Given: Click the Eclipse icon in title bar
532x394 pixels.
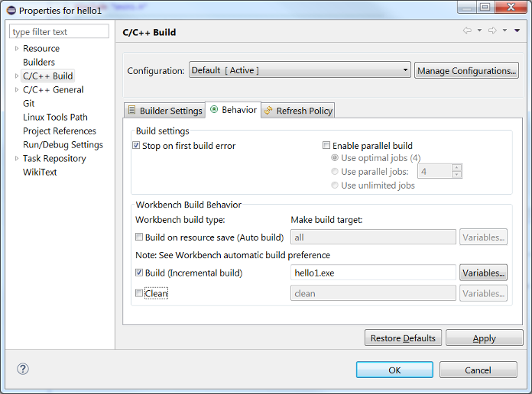Looking at the screenshot, I should (11, 11).
